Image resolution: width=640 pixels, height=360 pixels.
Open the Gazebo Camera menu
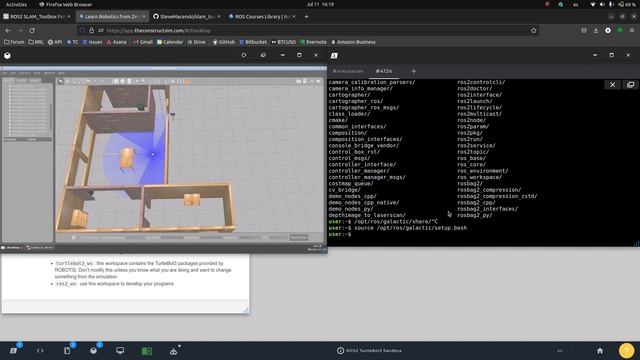pyautogui.click(x=25, y=73)
